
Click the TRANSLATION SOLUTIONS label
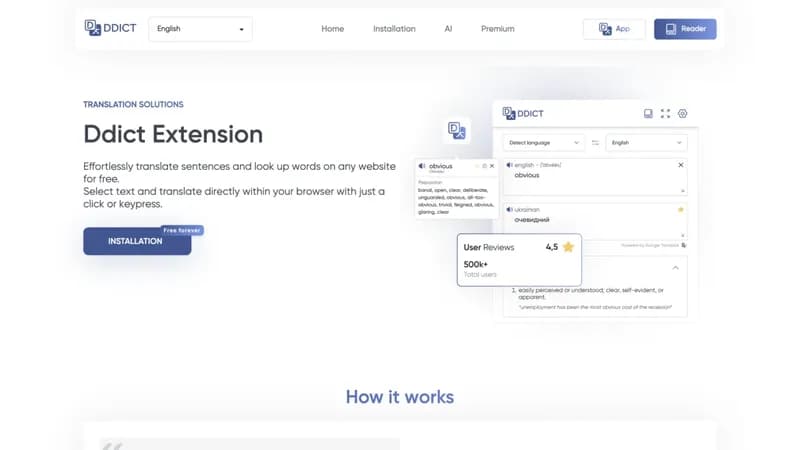point(134,105)
